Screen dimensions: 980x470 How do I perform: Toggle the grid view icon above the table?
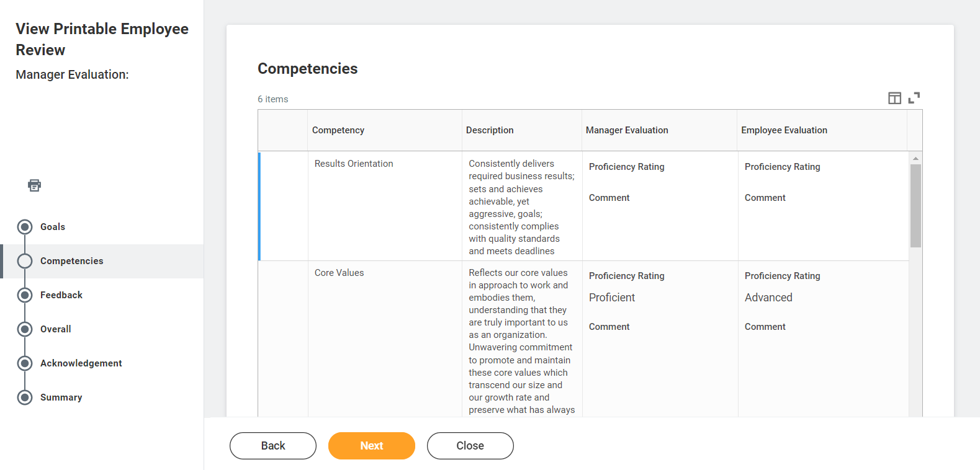pyautogui.click(x=894, y=98)
